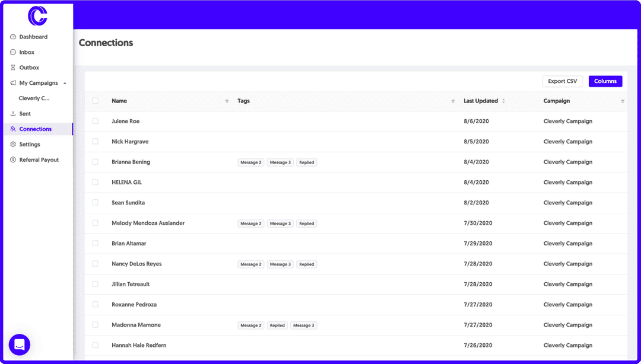The height and width of the screenshot is (364, 641).
Task: Check the box for Julene Roe
Action: click(95, 121)
